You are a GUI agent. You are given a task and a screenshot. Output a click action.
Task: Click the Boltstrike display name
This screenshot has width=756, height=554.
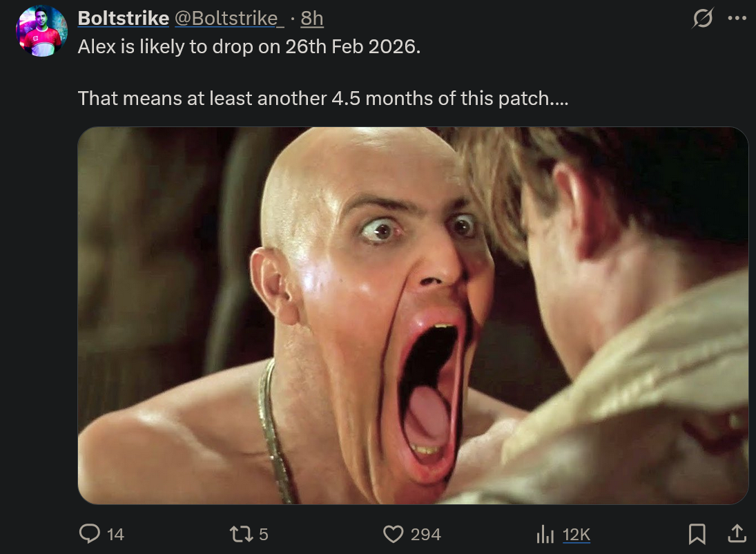124,19
